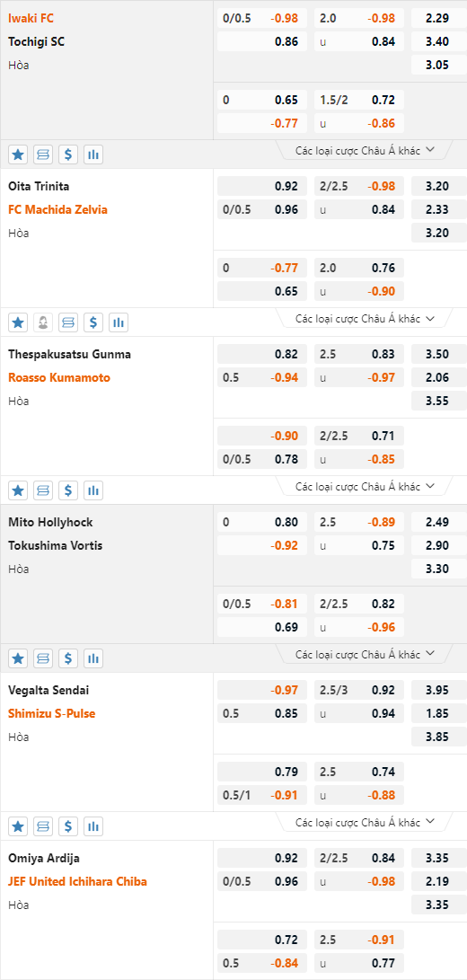Click the dollar icon under Iwaki FC match
Viewport: 467px width, 980px height.
point(68,155)
